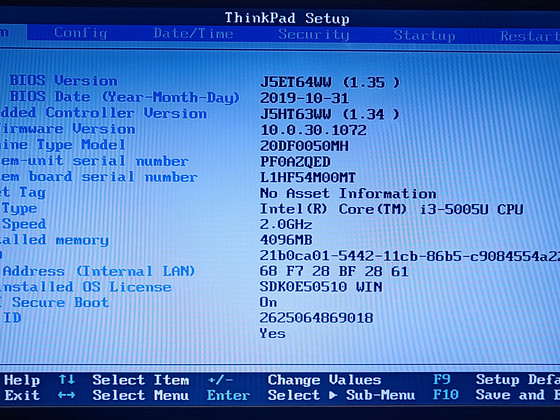Image resolution: width=560 pixels, height=420 pixels.
Task: Click the Type Model label
Action: (x=81, y=145)
